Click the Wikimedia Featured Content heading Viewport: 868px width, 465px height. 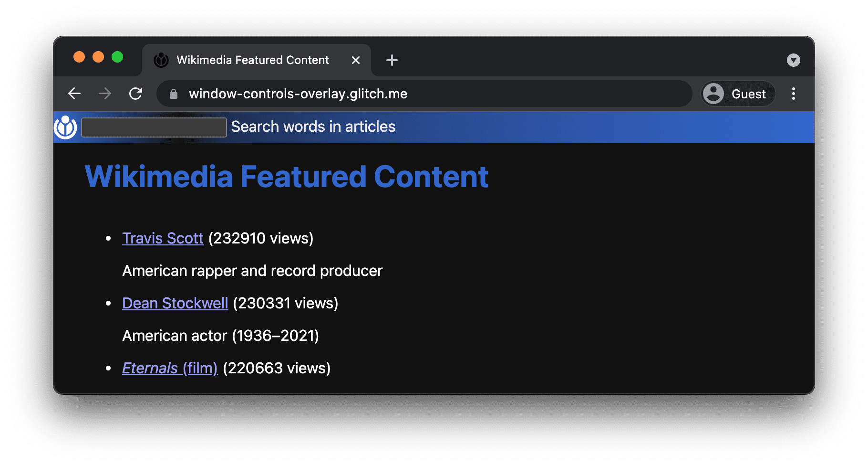click(x=286, y=176)
